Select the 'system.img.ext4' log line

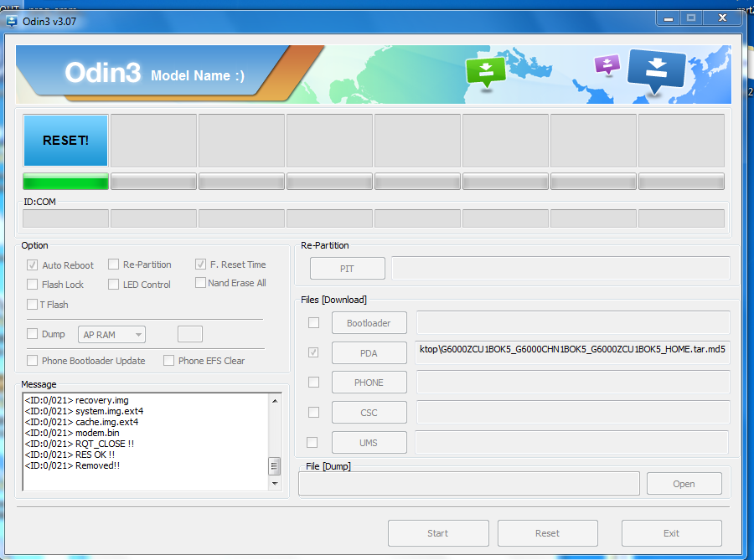point(84,411)
